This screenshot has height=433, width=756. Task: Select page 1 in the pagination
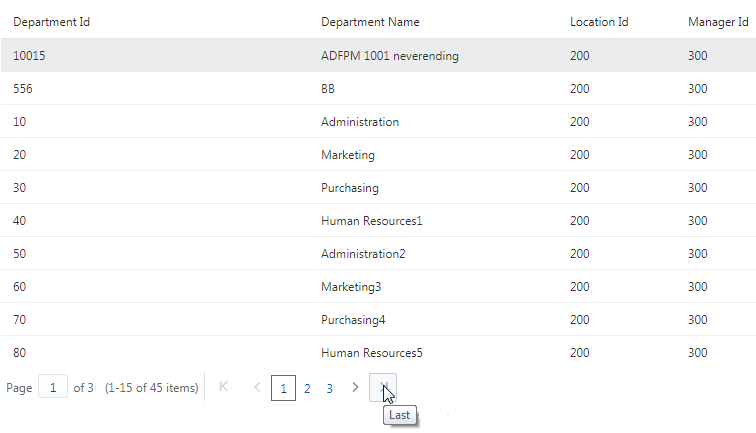pos(284,388)
